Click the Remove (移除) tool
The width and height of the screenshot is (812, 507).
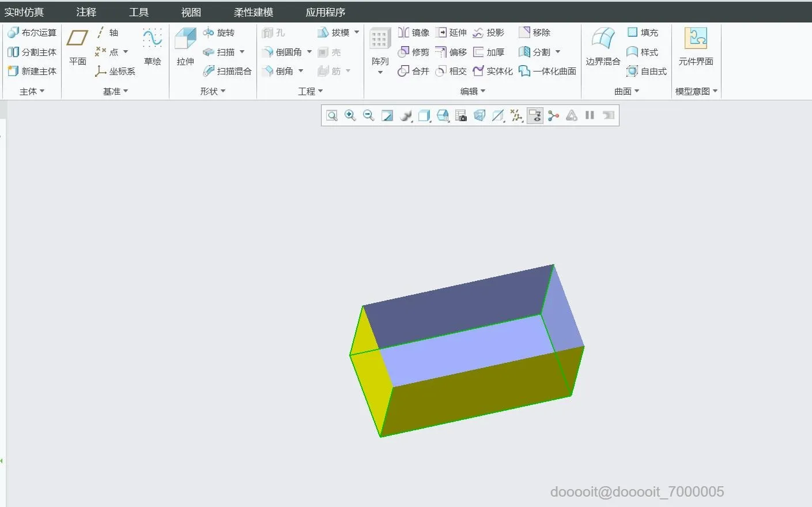(x=535, y=33)
